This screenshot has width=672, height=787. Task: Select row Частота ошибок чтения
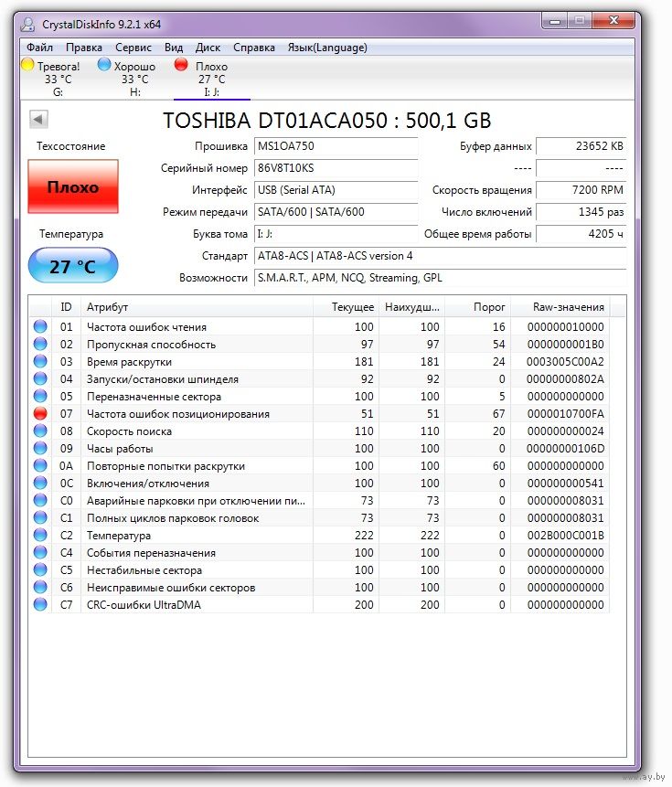tap(319, 326)
